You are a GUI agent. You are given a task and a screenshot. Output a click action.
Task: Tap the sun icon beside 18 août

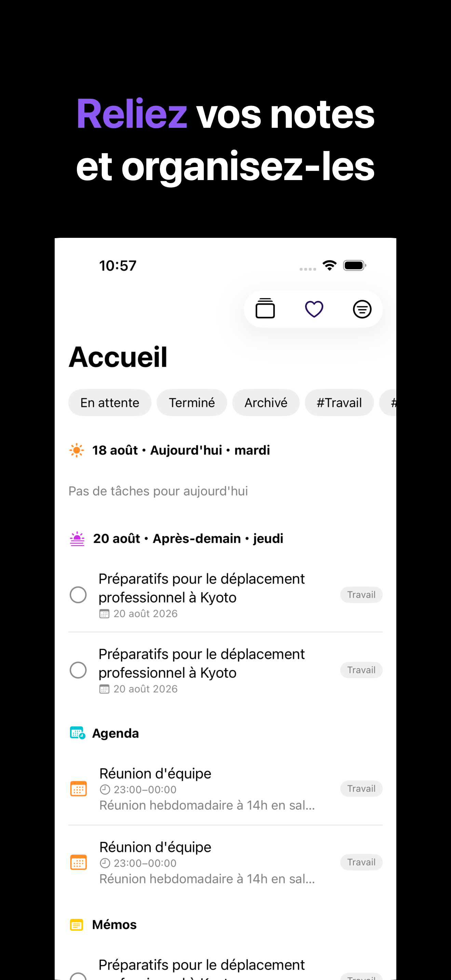77,450
